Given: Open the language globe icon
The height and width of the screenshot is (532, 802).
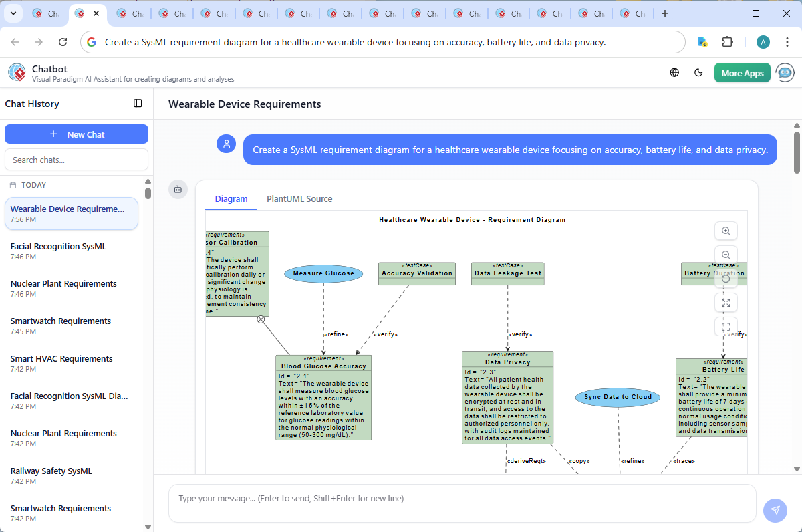Looking at the screenshot, I should click(x=674, y=72).
